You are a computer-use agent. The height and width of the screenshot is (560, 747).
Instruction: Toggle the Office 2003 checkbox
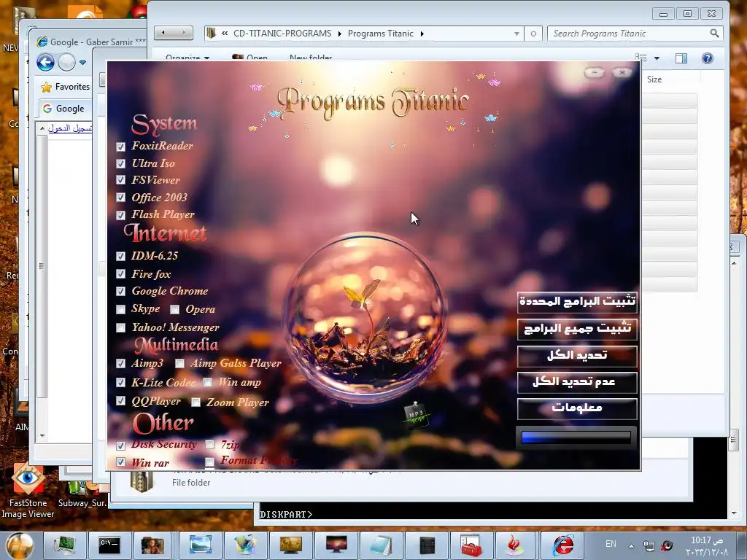(x=121, y=198)
